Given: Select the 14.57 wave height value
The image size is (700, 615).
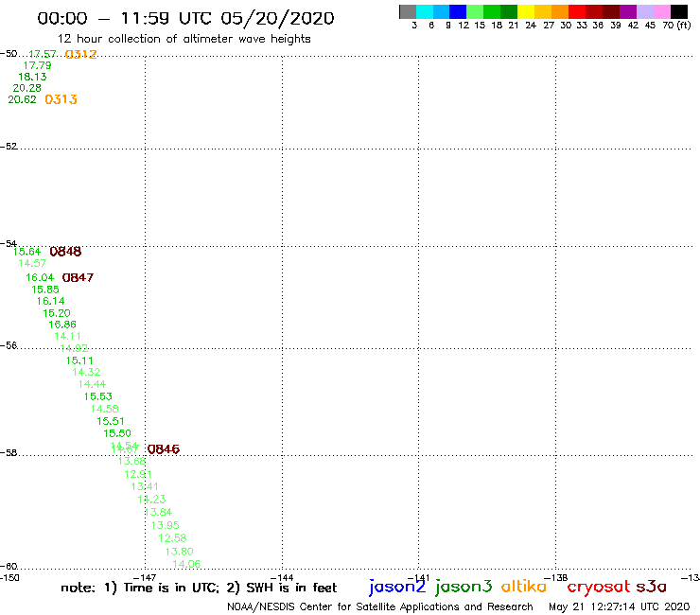Looking at the screenshot, I should click(x=32, y=263).
